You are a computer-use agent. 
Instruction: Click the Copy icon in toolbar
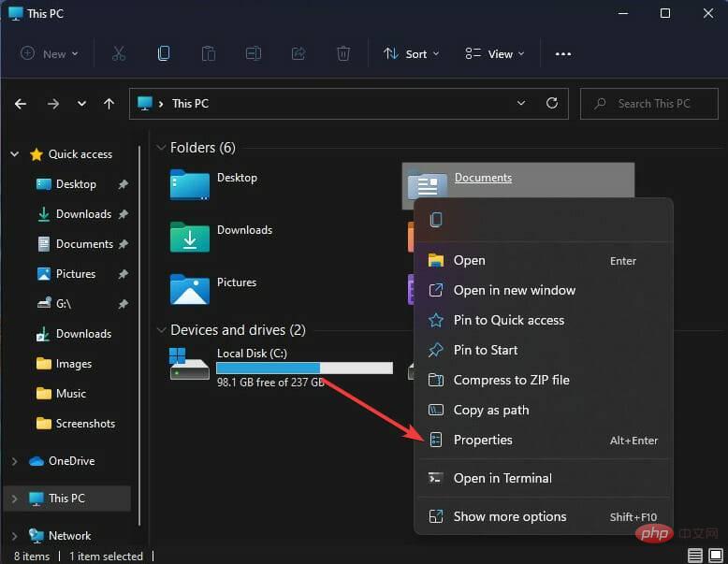(x=164, y=53)
